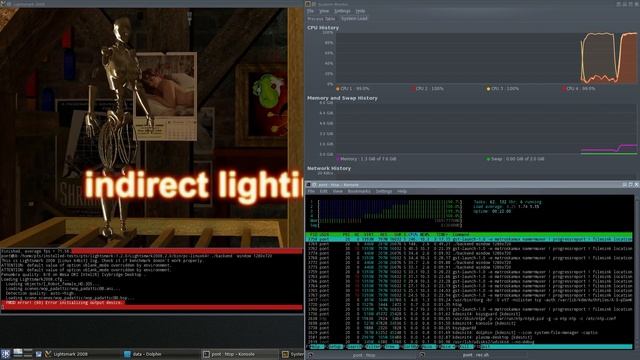Select the 'htop' Konsole tab at bottom
The width and height of the screenshot is (640, 360).
364,355
